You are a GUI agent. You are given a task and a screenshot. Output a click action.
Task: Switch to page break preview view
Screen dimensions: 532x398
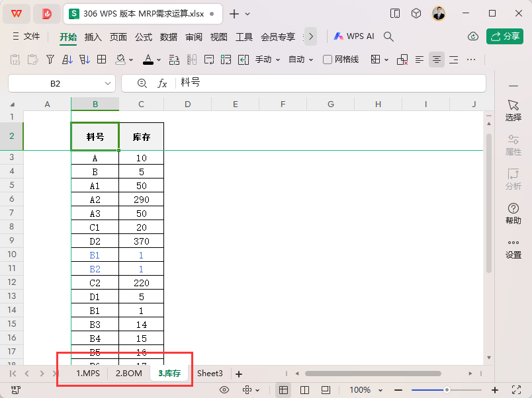coord(304,390)
